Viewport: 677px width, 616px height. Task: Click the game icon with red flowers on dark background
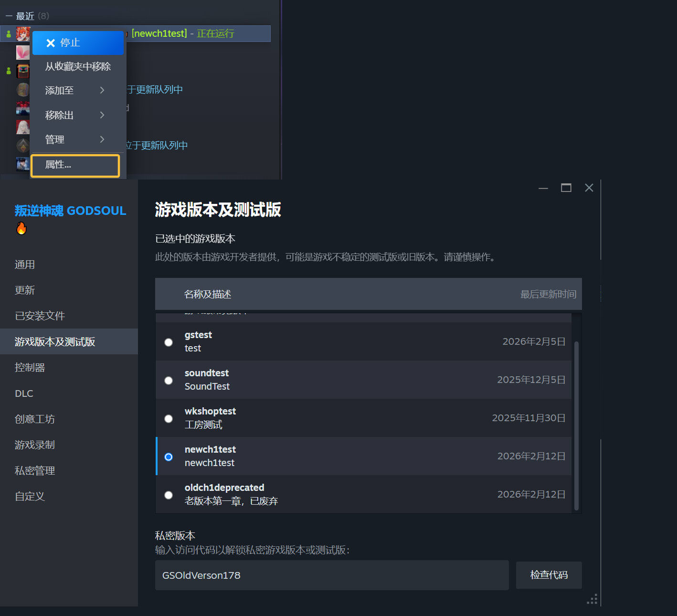pyautogui.click(x=23, y=108)
